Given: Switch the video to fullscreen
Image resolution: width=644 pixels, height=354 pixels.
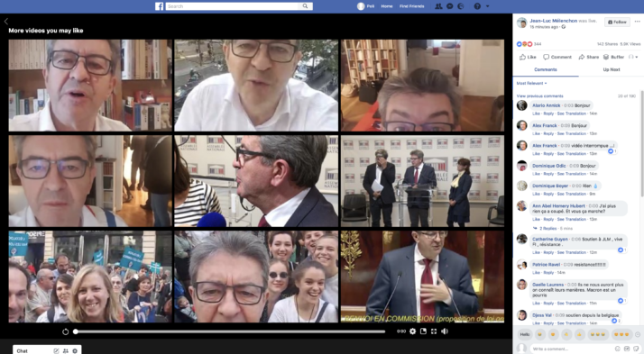Looking at the screenshot, I should pos(434,331).
